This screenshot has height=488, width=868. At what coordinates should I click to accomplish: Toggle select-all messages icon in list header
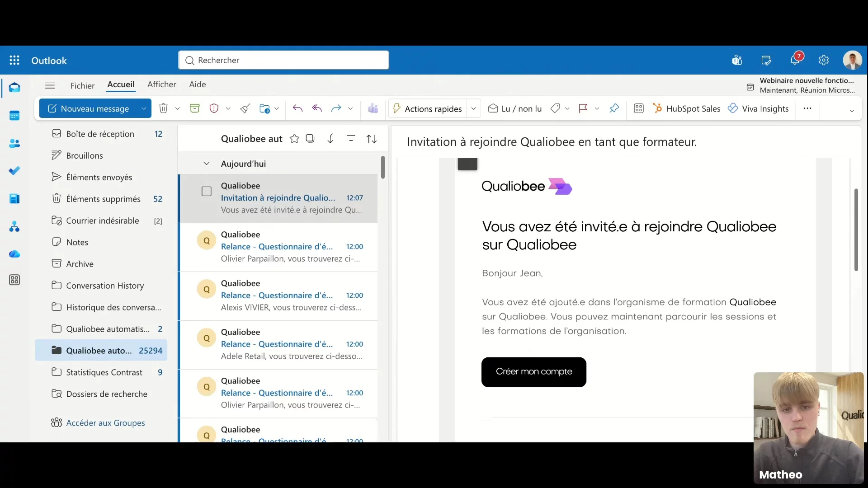click(310, 139)
